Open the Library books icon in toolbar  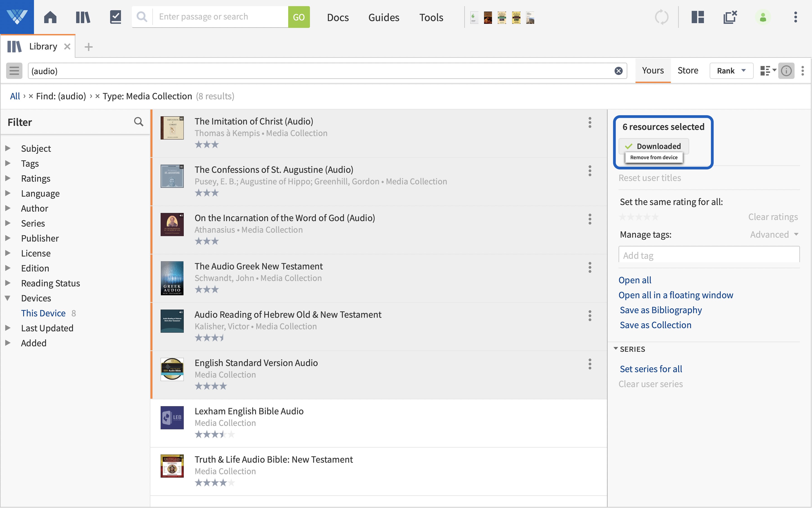[x=83, y=17]
